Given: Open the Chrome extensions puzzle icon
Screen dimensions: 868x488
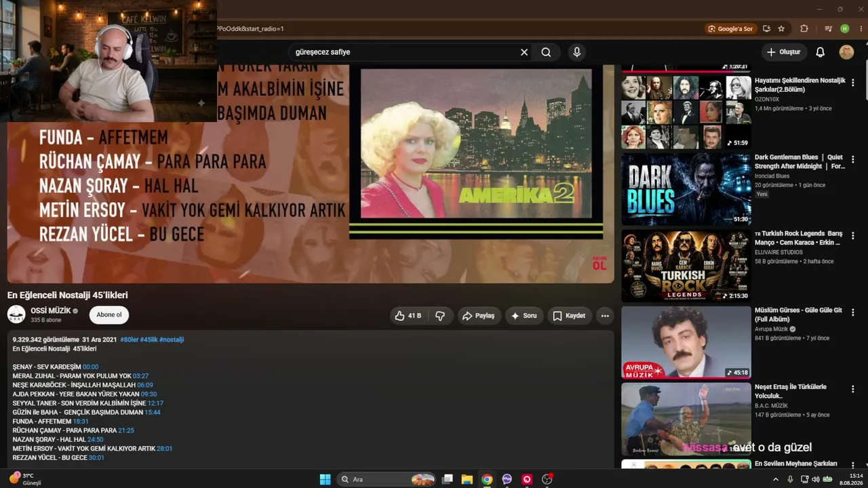Looking at the screenshot, I should (x=804, y=28).
